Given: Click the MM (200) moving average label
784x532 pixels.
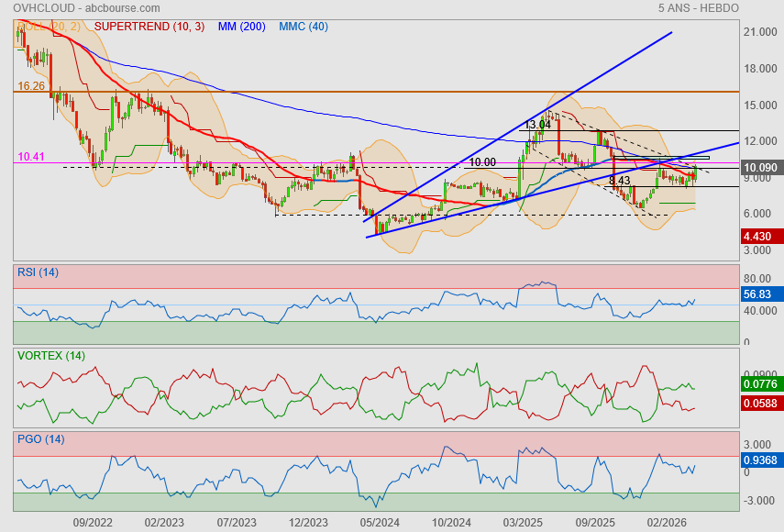Looking at the screenshot, I should tap(241, 27).
